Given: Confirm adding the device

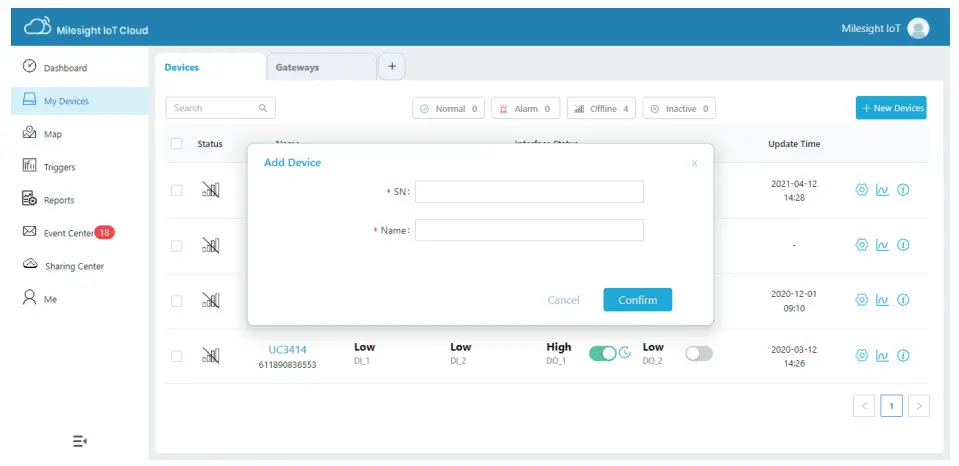Looking at the screenshot, I should [637, 300].
